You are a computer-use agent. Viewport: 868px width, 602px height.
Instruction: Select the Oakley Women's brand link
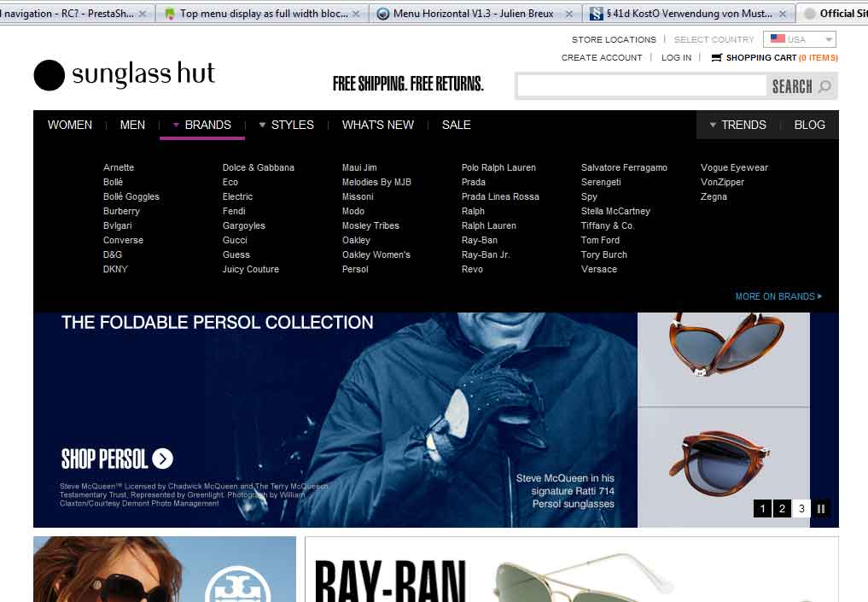(376, 254)
